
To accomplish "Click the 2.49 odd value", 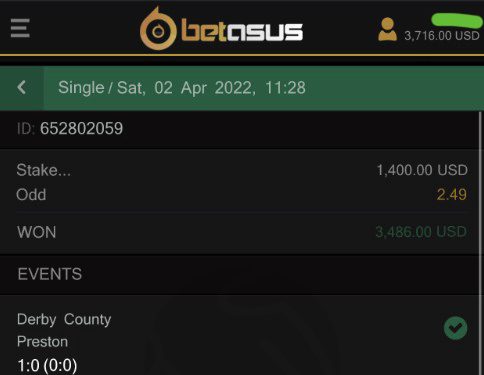I will click(452, 194).
